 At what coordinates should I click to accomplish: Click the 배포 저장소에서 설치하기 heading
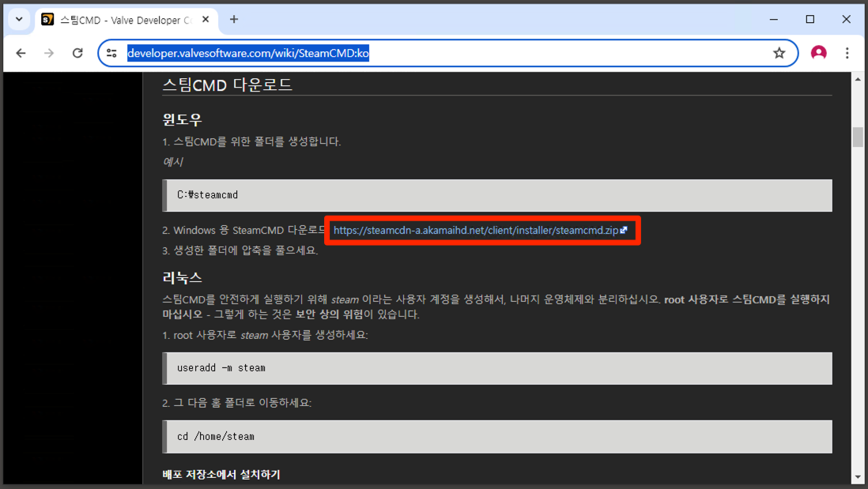pyautogui.click(x=221, y=475)
